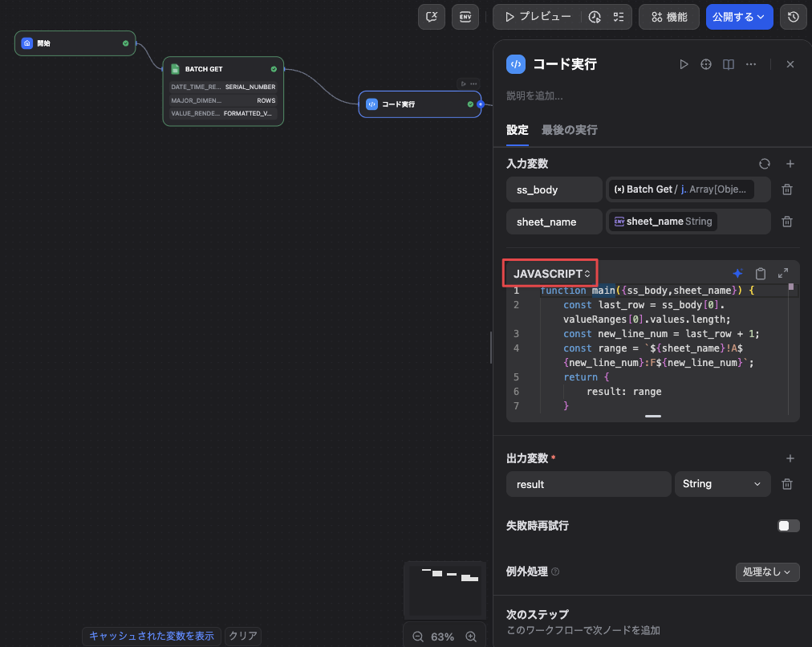
Task: Click the AI code generator sparkle icon
Action: click(737, 274)
